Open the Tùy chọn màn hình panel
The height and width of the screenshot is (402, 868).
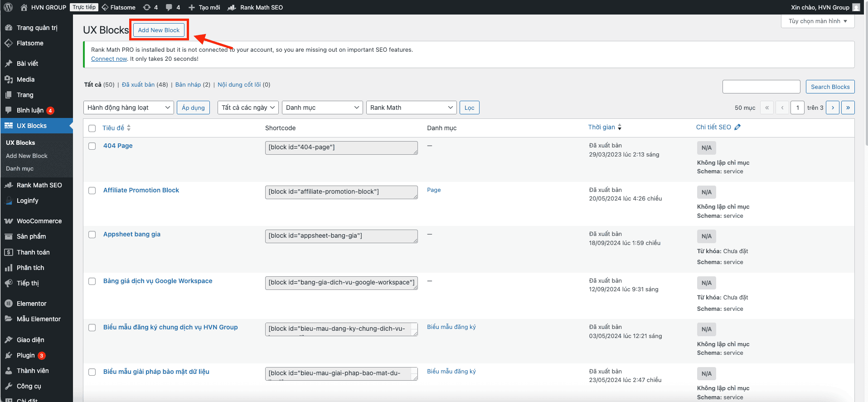817,21
